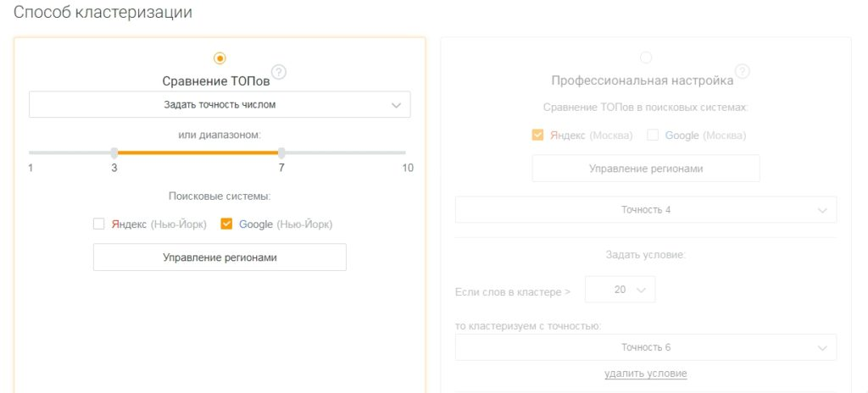Select the Профессиональная настройка radio button
The height and width of the screenshot is (393, 868).
[645, 58]
